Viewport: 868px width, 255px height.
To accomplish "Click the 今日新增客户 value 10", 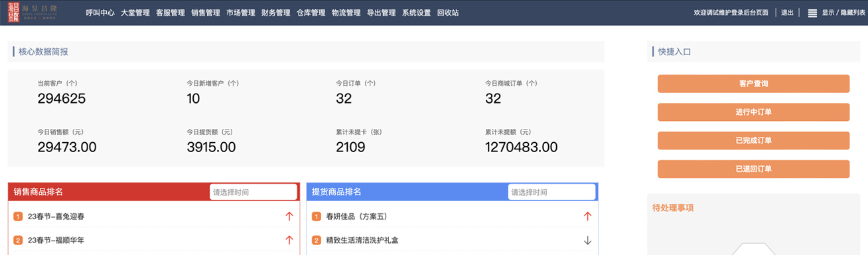I will (193, 99).
